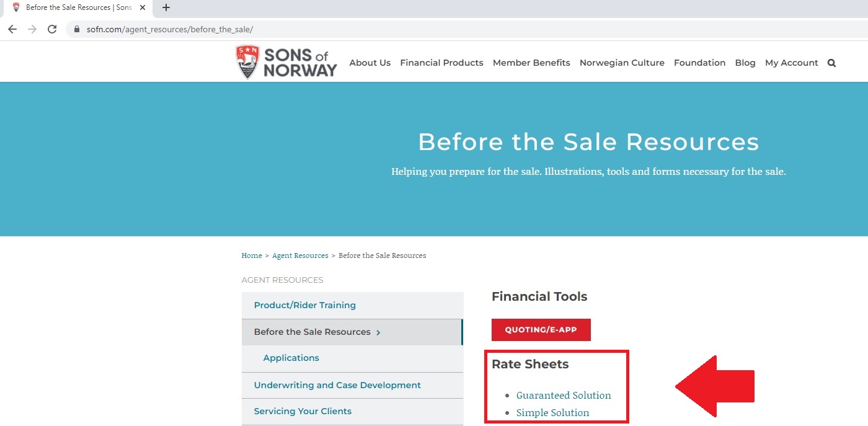Expand the Before the Sale Resources chevron
This screenshot has height=426, width=868.
378,332
